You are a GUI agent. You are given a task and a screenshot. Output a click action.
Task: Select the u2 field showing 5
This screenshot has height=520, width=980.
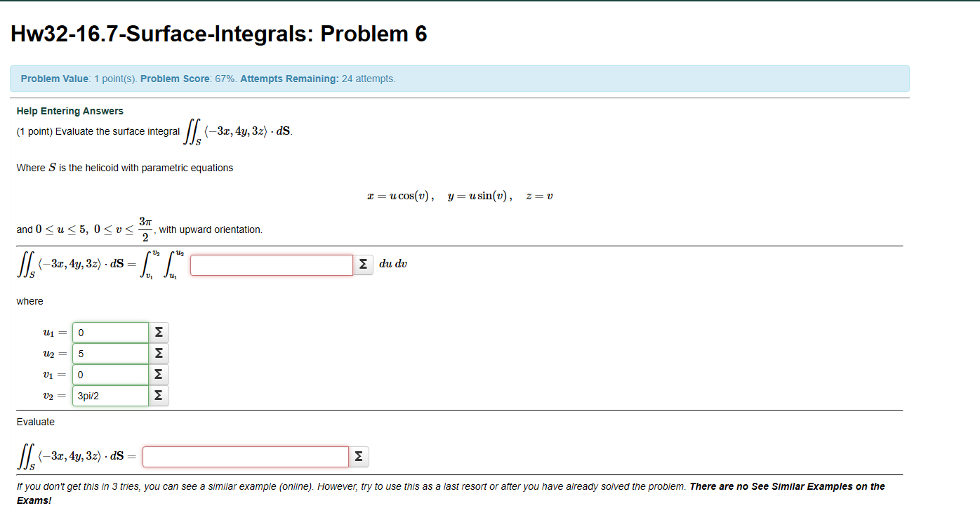(x=110, y=353)
